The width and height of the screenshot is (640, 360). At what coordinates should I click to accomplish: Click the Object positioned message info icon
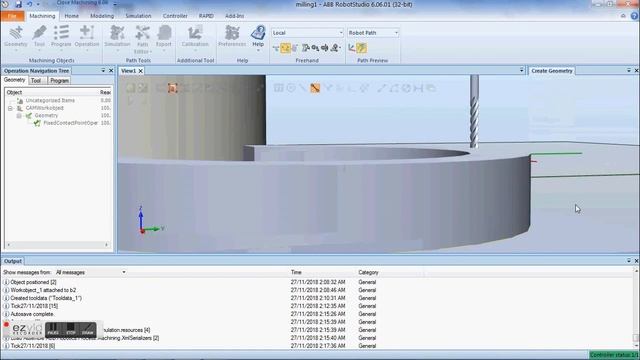click(x=6, y=282)
